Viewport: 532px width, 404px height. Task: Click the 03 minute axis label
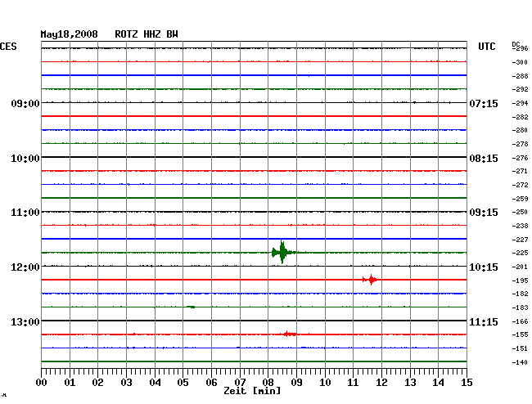pos(126,382)
